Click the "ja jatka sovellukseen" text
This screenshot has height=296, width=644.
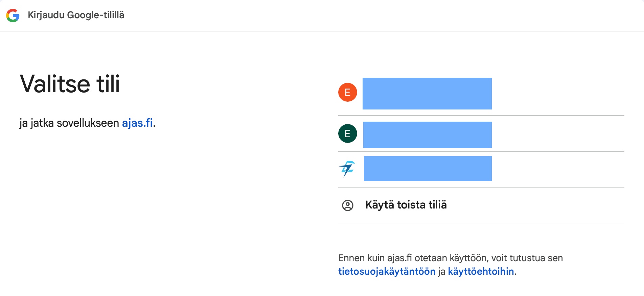pyautogui.click(x=69, y=123)
